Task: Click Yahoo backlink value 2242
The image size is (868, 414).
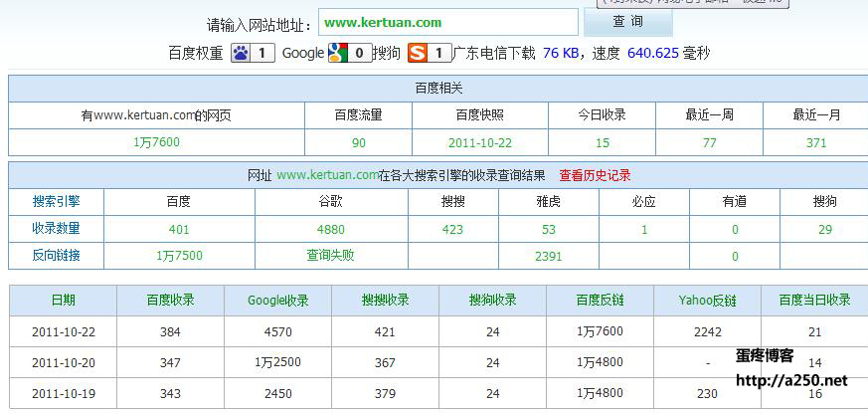Action: [x=708, y=332]
